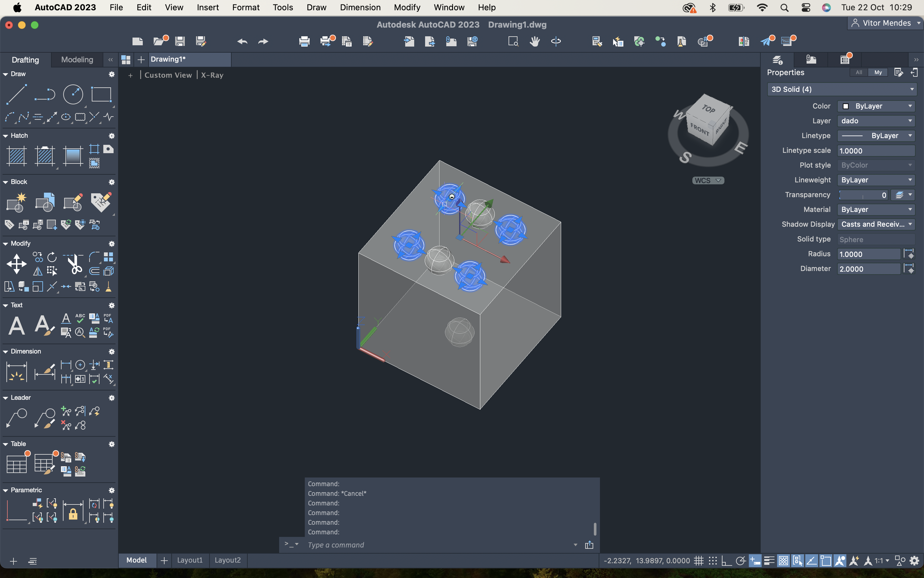
Task: Toggle Transparency display in status bar
Action: click(783, 561)
